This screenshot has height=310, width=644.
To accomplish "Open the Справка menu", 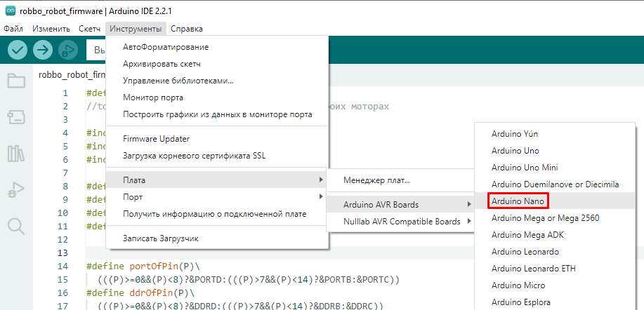I will (x=187, y=29).
